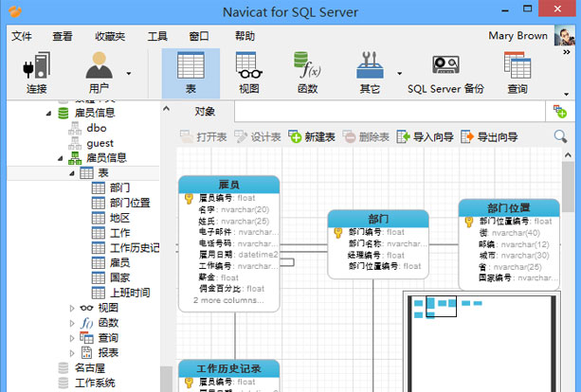Open the 收藏夹 favorites menu
This screenshot has width=581, height=392.
[110, 36]
